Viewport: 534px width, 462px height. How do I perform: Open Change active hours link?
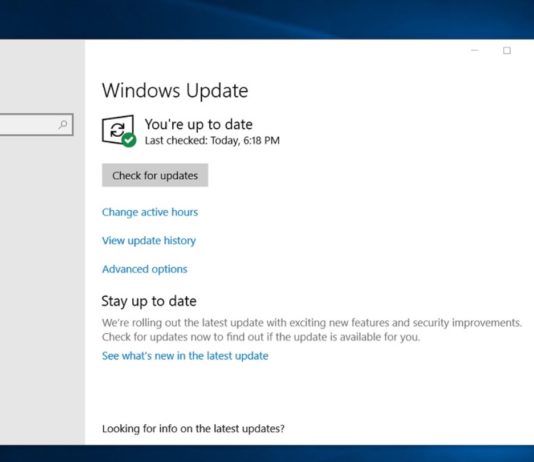click(x=150, y=212)
